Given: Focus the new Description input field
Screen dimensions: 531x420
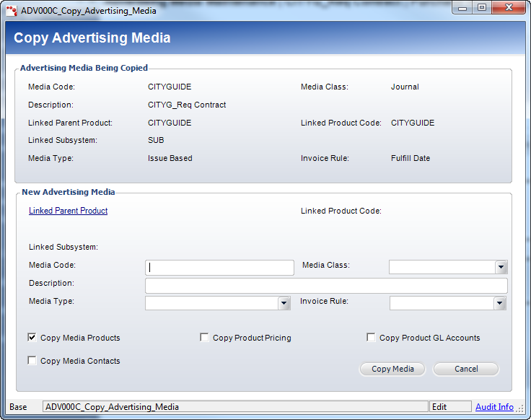Looking at the screenshot, I should click(x=326, y=286).
